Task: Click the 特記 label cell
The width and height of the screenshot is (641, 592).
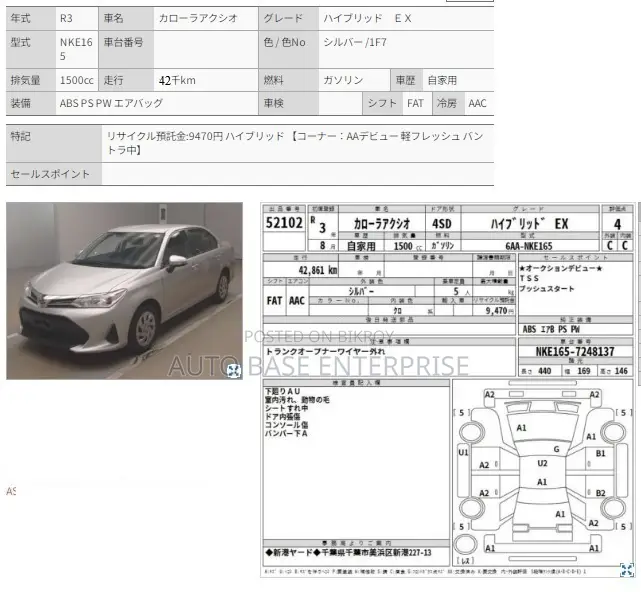Action: 54,143
